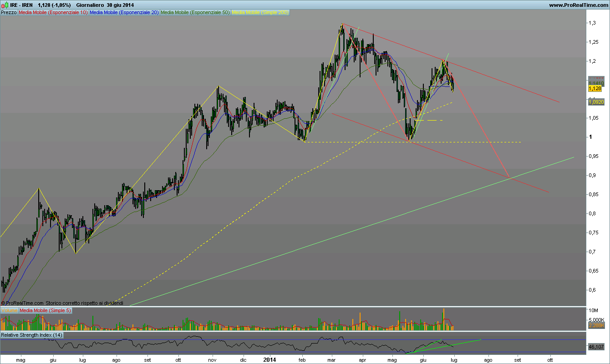Screen dimensions: 610x364
Task: Click the 1,3 price axis label
Action: pyautogui.click(x=592, y=23)
